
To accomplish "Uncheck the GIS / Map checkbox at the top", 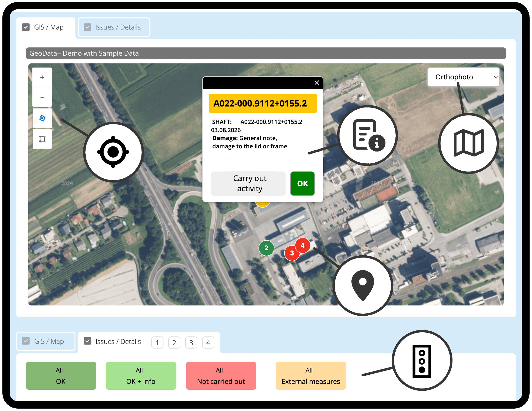I will tap(26, 27).
